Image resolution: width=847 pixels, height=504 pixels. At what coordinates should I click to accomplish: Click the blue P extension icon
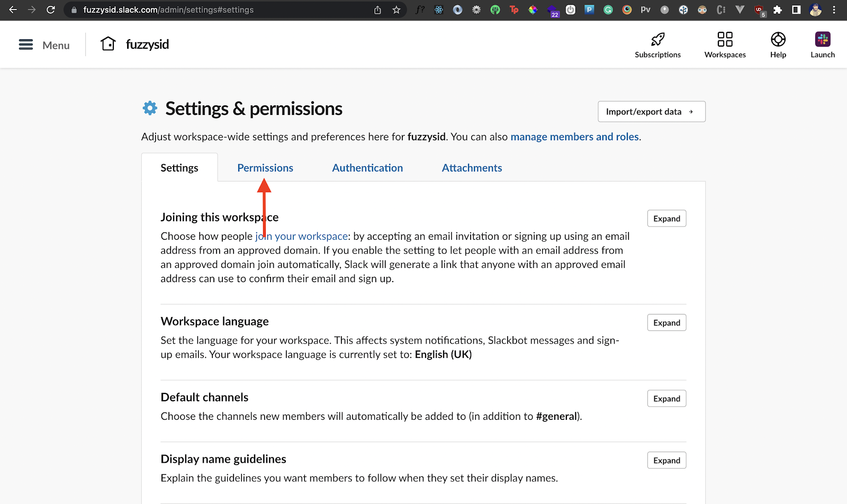[x=589, y=10]
